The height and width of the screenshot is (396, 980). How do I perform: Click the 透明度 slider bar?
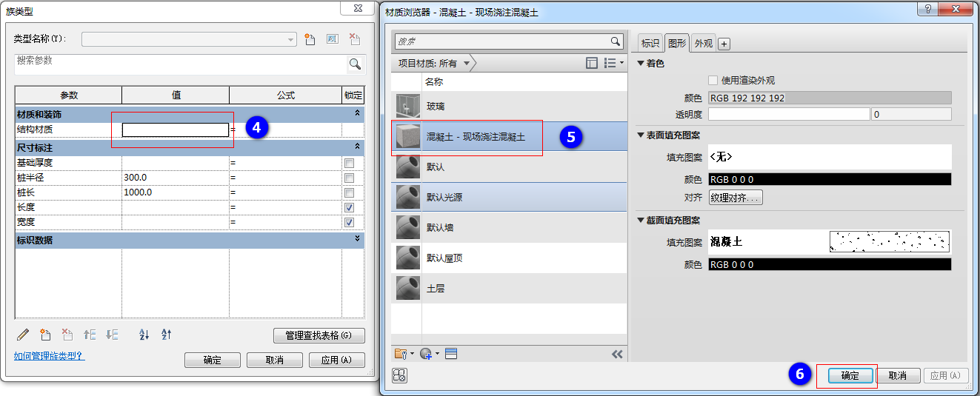coord(789,114)
